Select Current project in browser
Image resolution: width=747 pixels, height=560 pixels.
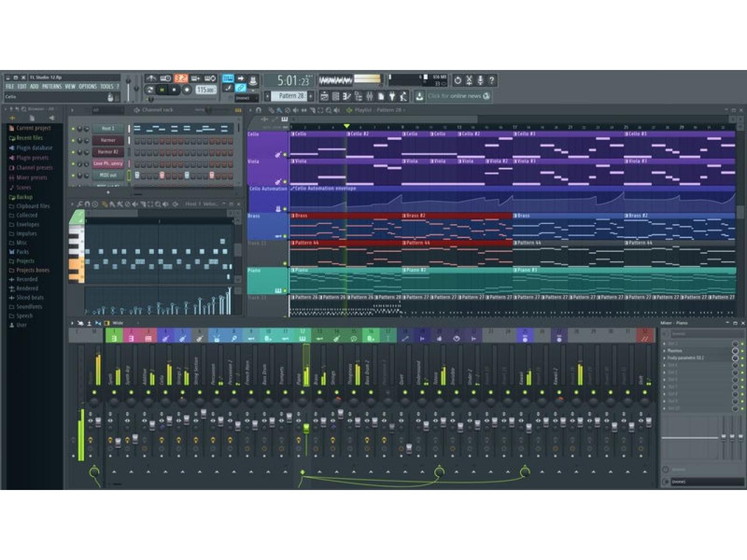click(33, 128)
